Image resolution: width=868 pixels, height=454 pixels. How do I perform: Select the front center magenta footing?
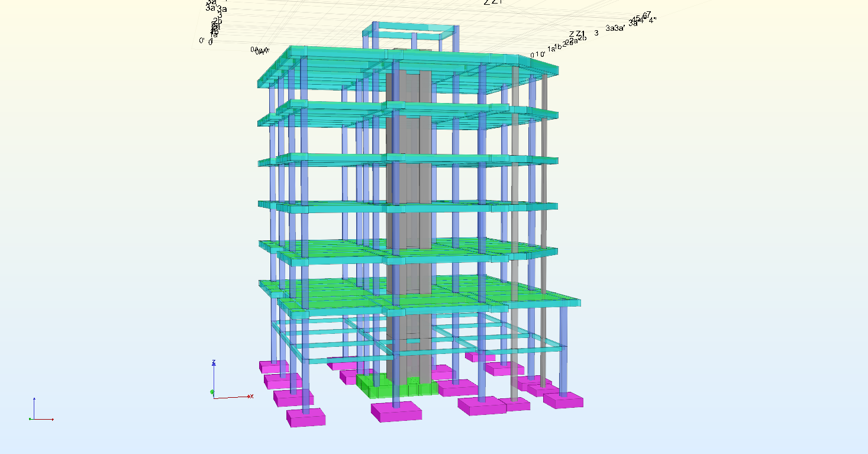click(396, 412)
